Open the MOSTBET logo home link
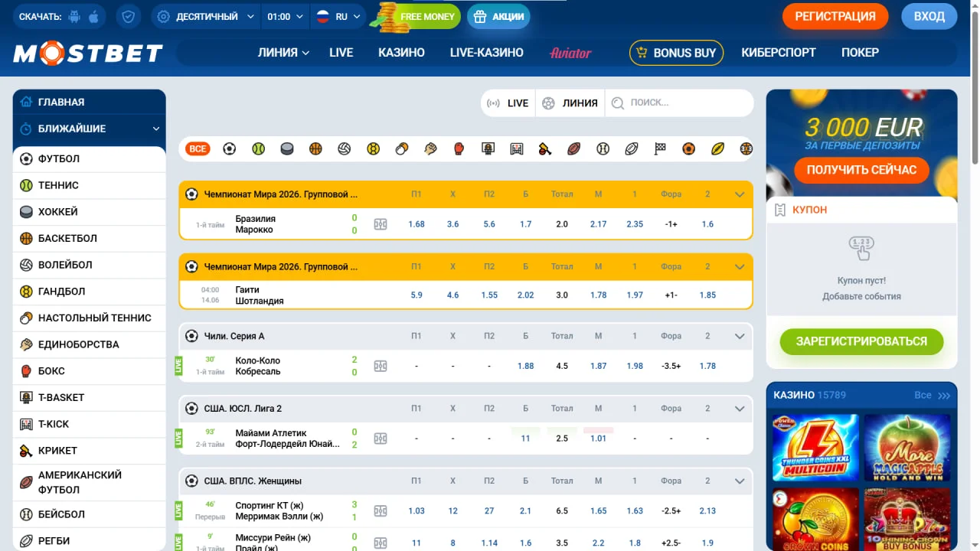The image size is (980, 551). (88, 53)
